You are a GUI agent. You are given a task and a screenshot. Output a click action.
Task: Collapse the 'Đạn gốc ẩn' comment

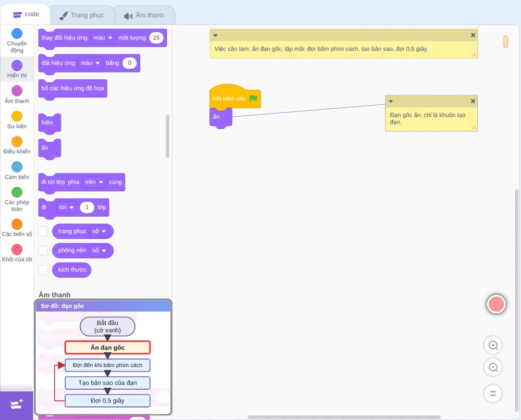(x=391, y=101)
